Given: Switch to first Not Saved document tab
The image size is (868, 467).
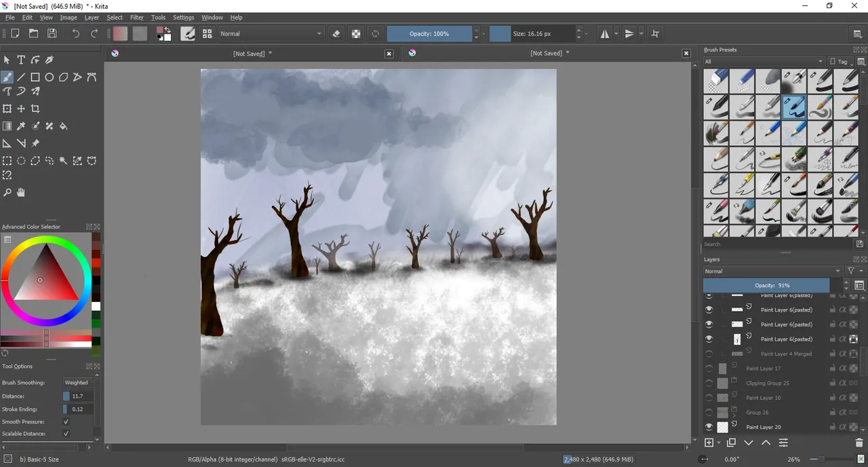Looking at the screenshot, I should coord(252,53).
